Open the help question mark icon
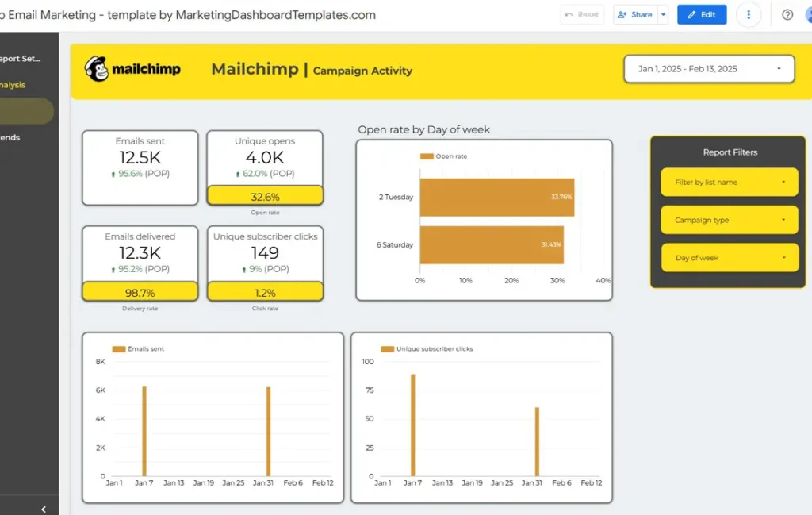Viewport: 812px width, 515px height. tap(787, 14)
